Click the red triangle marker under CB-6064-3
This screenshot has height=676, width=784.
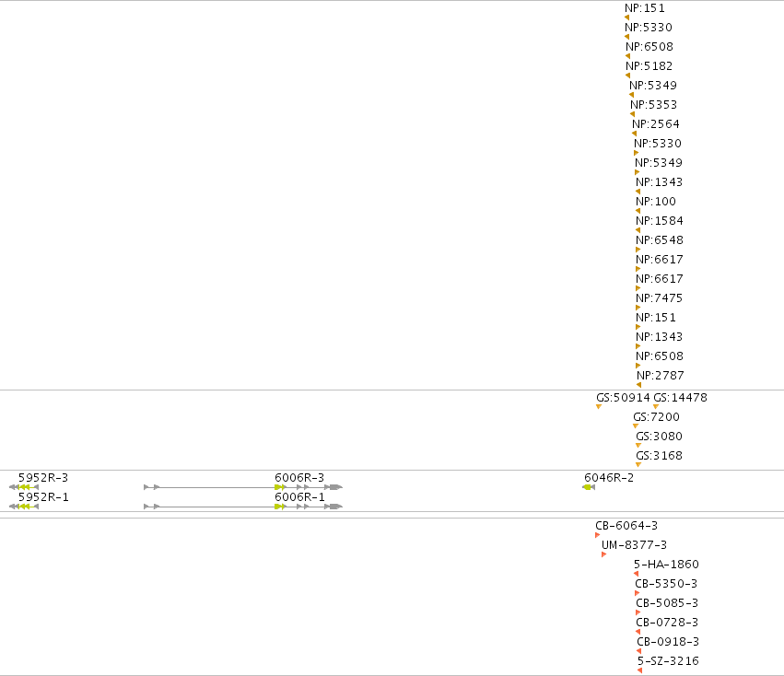coord(598,535)
